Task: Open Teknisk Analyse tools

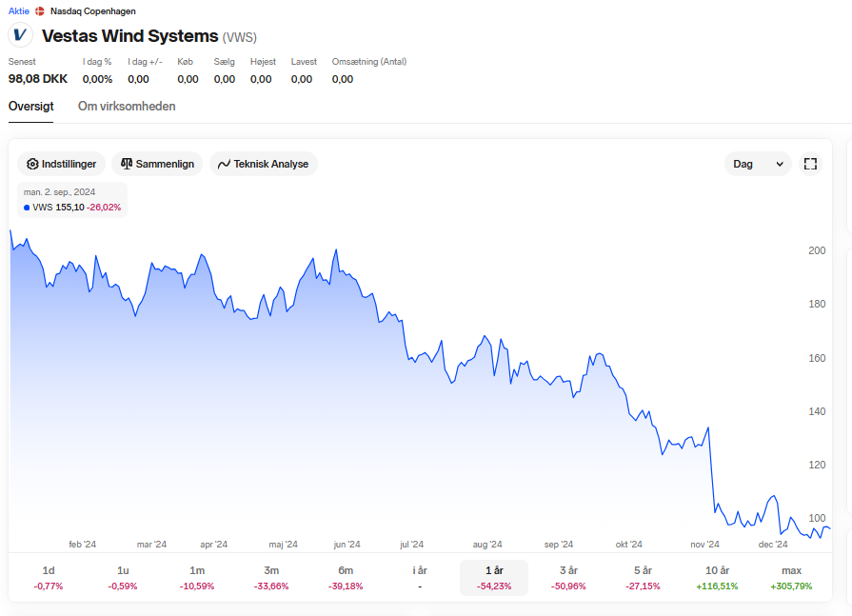Action: tap(264, 164)
